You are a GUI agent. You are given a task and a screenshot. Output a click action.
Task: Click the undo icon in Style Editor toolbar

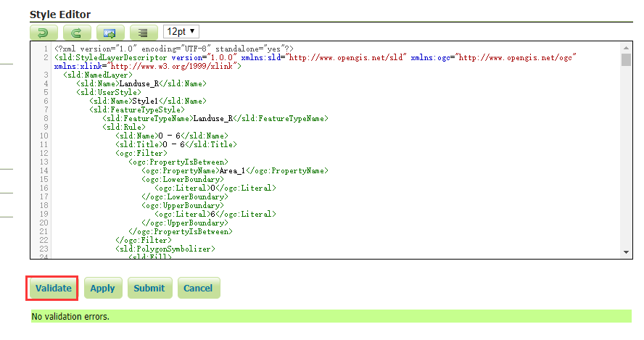pos(44,32)
